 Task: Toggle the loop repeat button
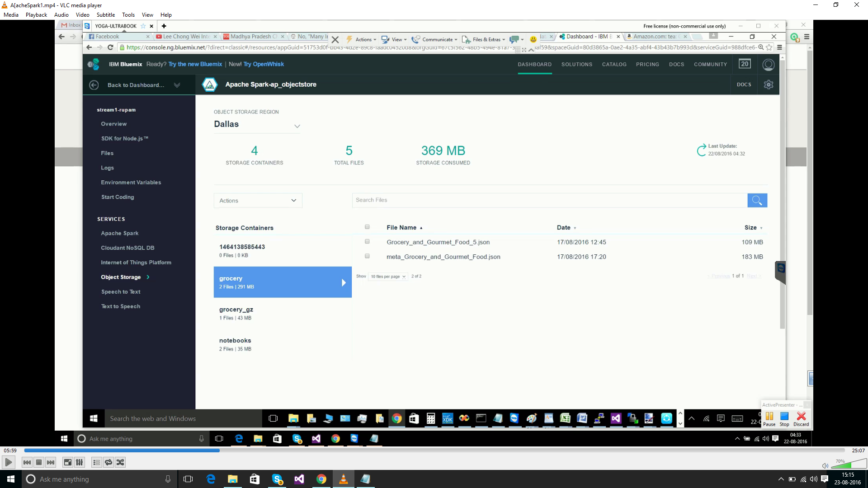click(108, 462)
